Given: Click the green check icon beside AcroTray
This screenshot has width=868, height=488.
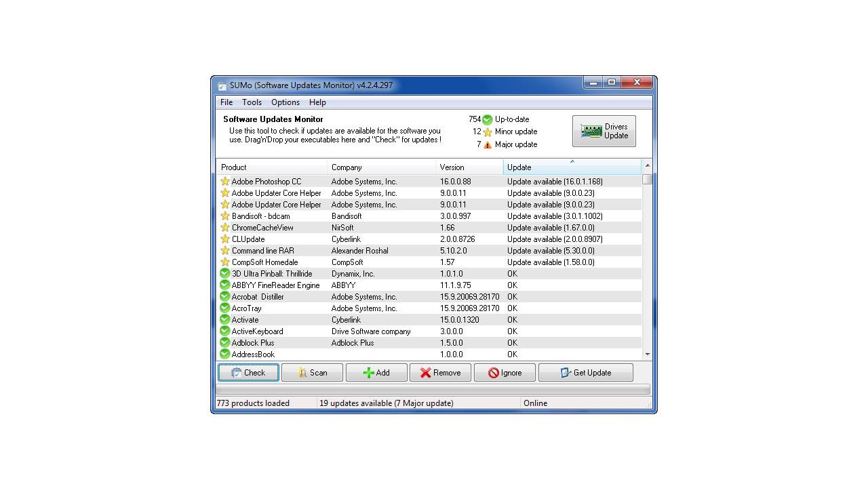Looking at the screenshot, I should (x=224, y=308).
